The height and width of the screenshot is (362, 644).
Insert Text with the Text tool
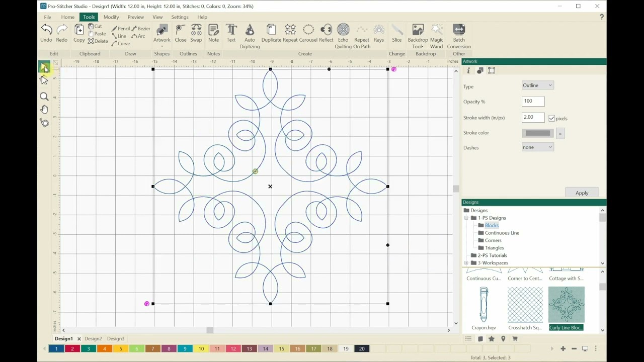(231, 33)
